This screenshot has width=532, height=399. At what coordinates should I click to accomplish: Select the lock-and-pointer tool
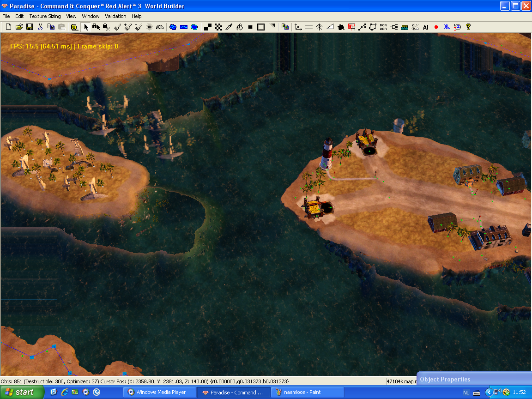click(96, 27)
